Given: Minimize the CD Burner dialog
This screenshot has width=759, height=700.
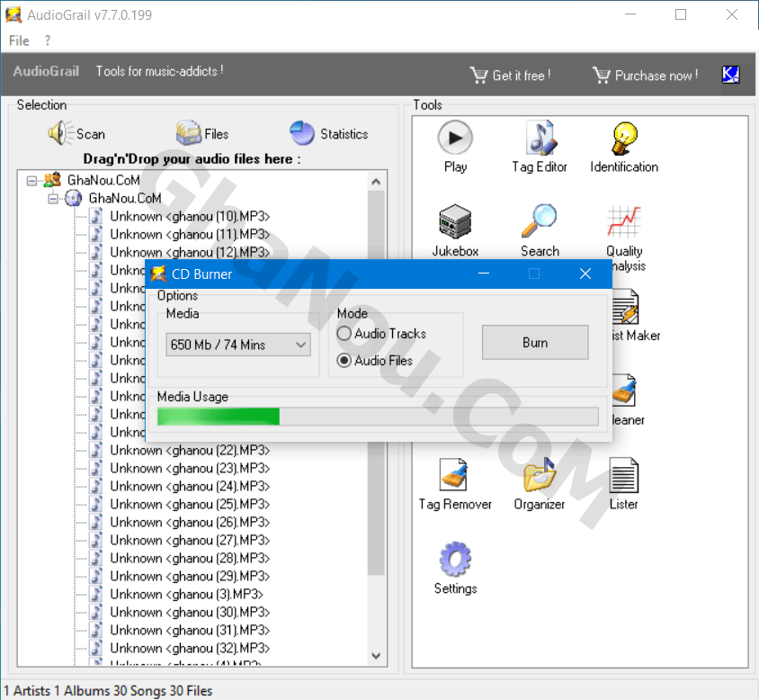Looking at the screenshot, I should pyautogui.click(x=484, y=274).
